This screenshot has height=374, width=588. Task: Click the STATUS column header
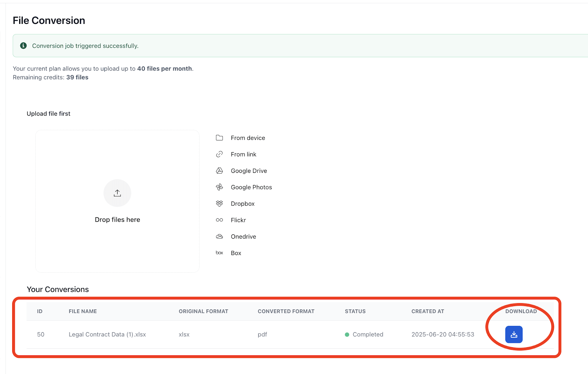(355, 311)
